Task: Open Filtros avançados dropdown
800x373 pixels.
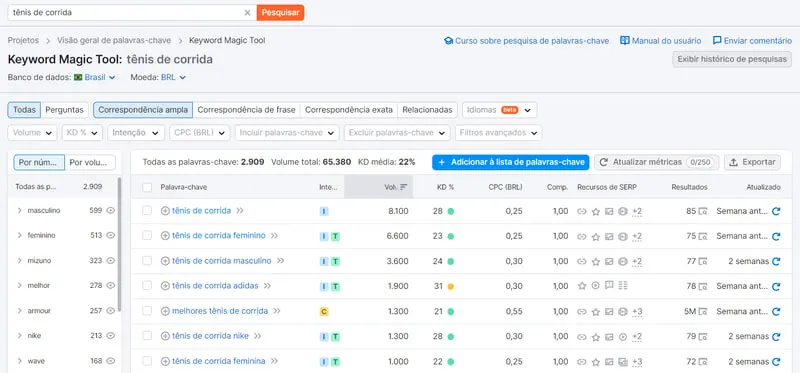Action: [x=498, y=133]
